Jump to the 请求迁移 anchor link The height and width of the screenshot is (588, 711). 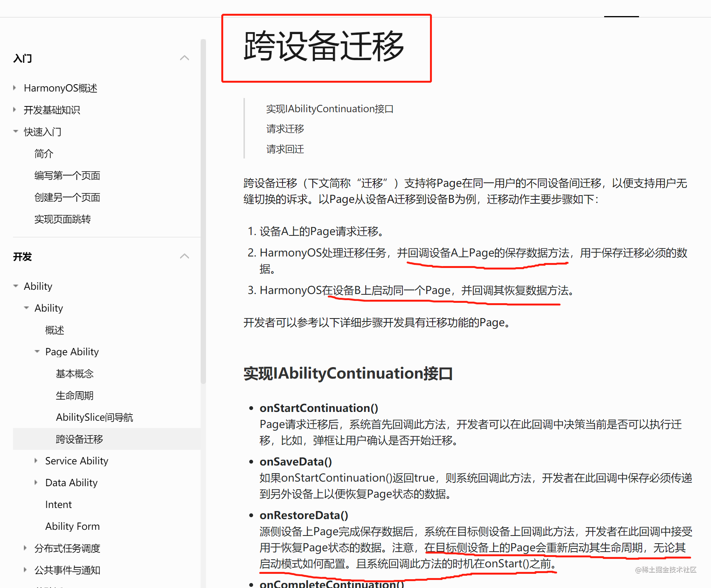coord(285,129)
